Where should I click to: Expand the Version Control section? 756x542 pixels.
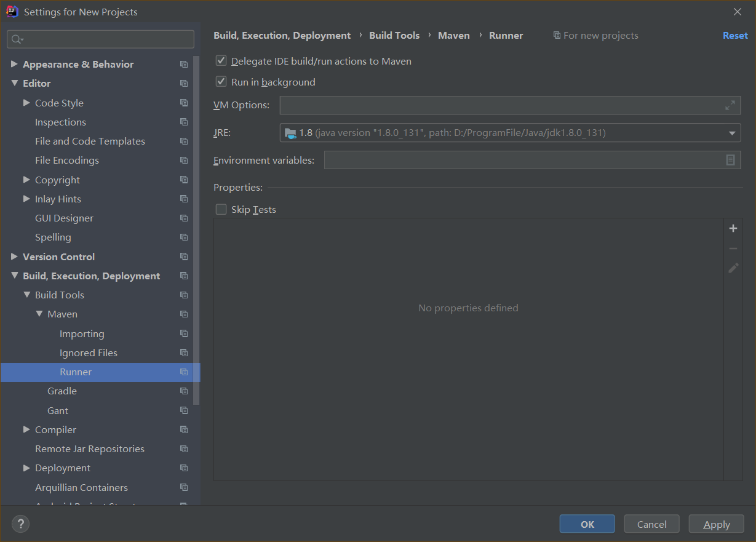(x=14, y=257)
